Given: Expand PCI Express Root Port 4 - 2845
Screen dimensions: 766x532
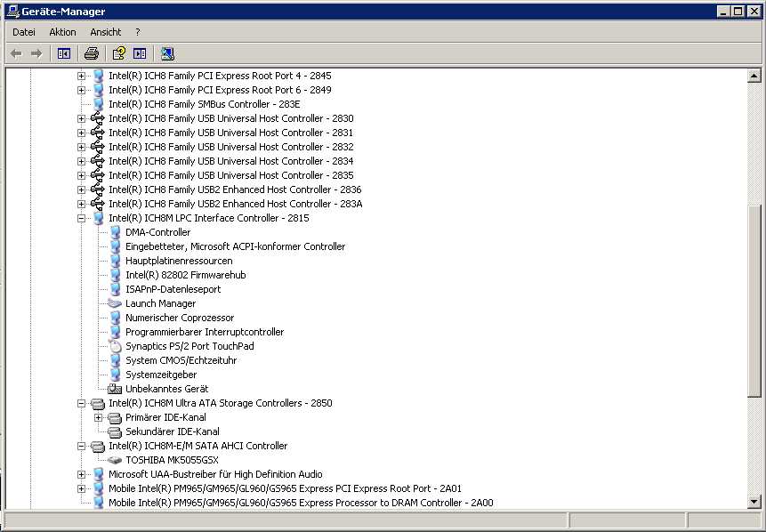Looking at the screenshot, I should click(82, 76).
